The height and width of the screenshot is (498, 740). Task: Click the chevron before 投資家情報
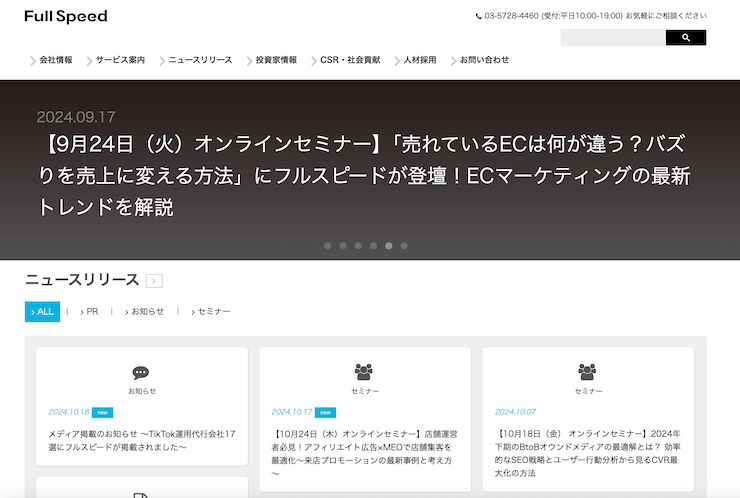tap(249, 61)
